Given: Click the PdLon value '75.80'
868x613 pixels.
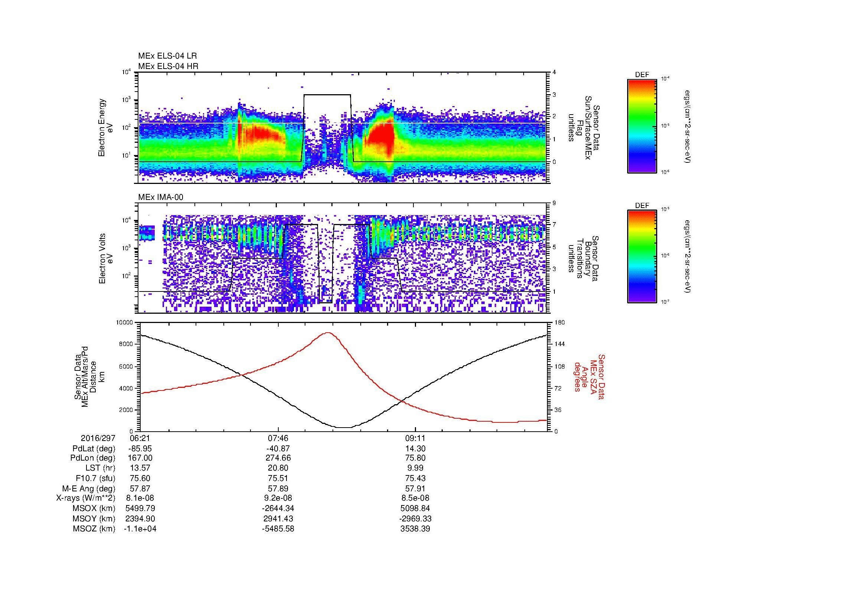Looking at the screenshot, I should click(x=415, y=458).
